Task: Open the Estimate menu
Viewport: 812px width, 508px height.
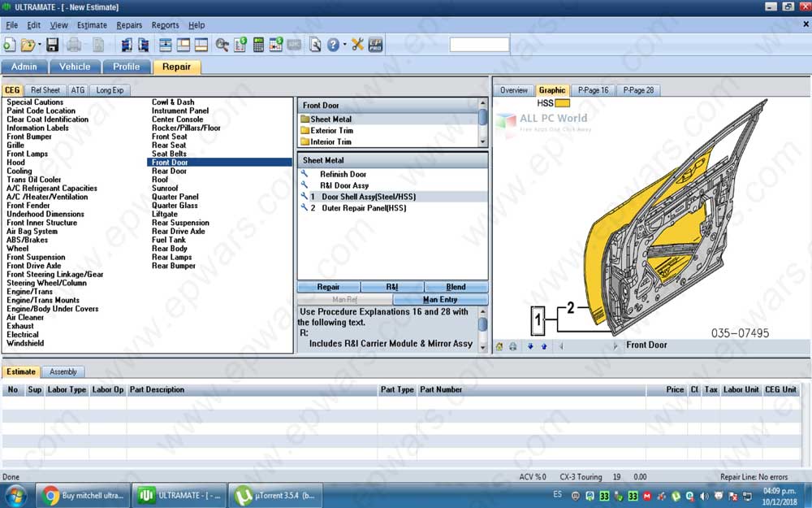Action: tap(92, 25)
